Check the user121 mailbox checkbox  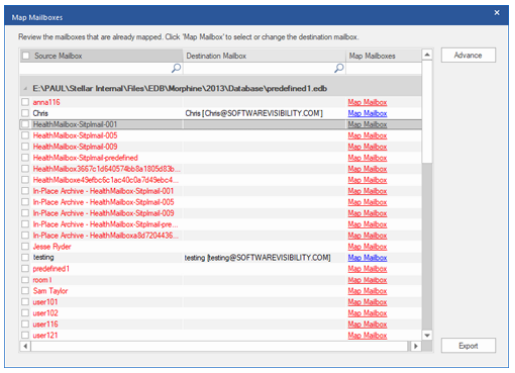(x=25, y=335)
